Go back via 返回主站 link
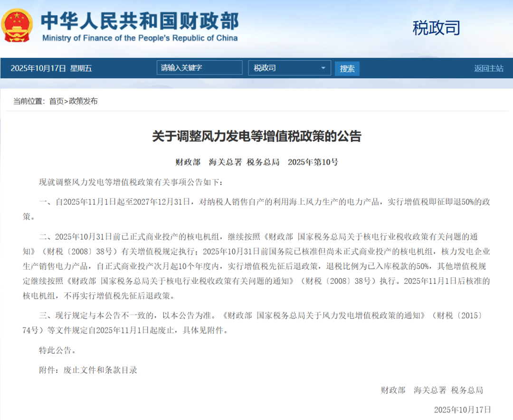Viewport: 513px width, 420px height. point(488,68)
